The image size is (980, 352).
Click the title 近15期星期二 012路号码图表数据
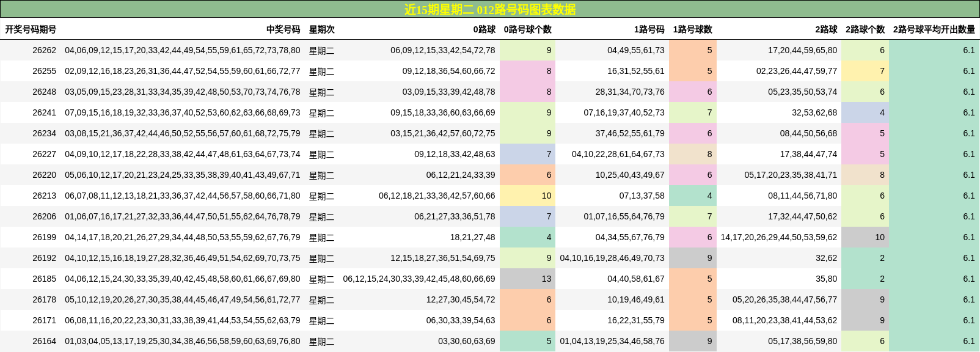pyautogui.click(x=490, y=9)
